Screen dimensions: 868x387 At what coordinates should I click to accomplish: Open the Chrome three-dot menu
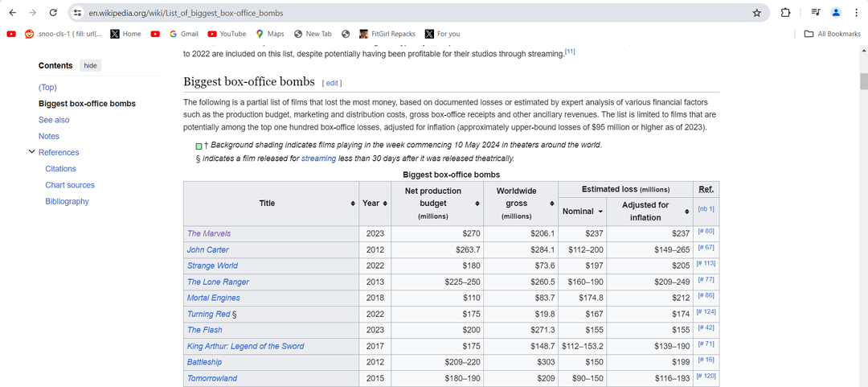click(856, 12)
